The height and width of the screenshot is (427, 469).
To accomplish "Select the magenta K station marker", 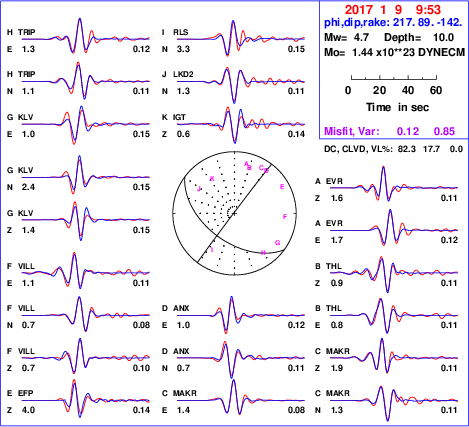I will pyautogui.click(x=212, y=179).
